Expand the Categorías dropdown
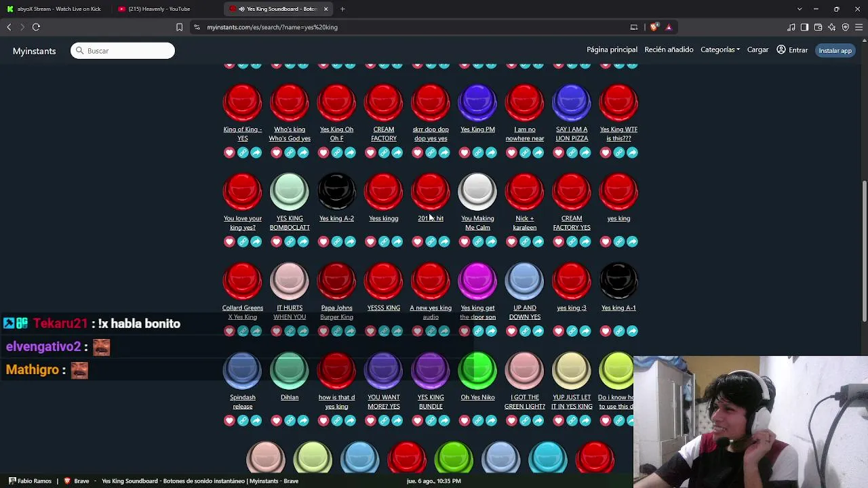 coord(720,49)
